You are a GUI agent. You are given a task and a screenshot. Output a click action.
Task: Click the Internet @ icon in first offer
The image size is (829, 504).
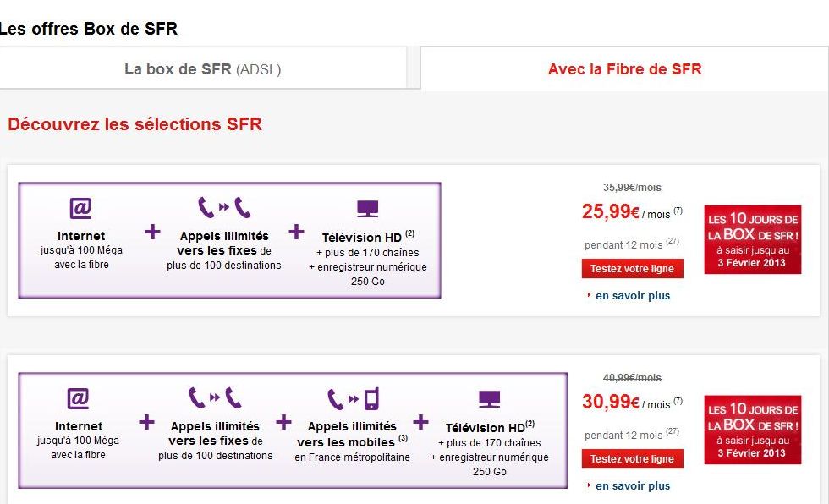pos(81,208)
